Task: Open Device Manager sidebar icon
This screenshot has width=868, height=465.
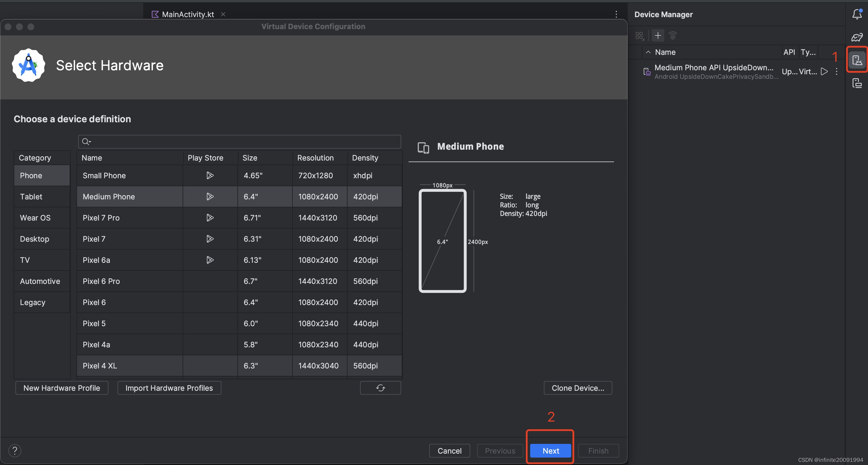Action: click(857, 60)
